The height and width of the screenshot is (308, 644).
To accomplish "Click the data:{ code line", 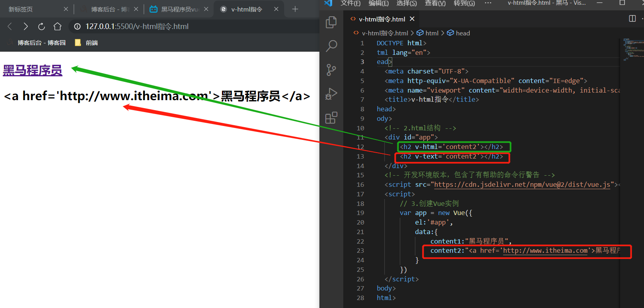I will (426, 232).
